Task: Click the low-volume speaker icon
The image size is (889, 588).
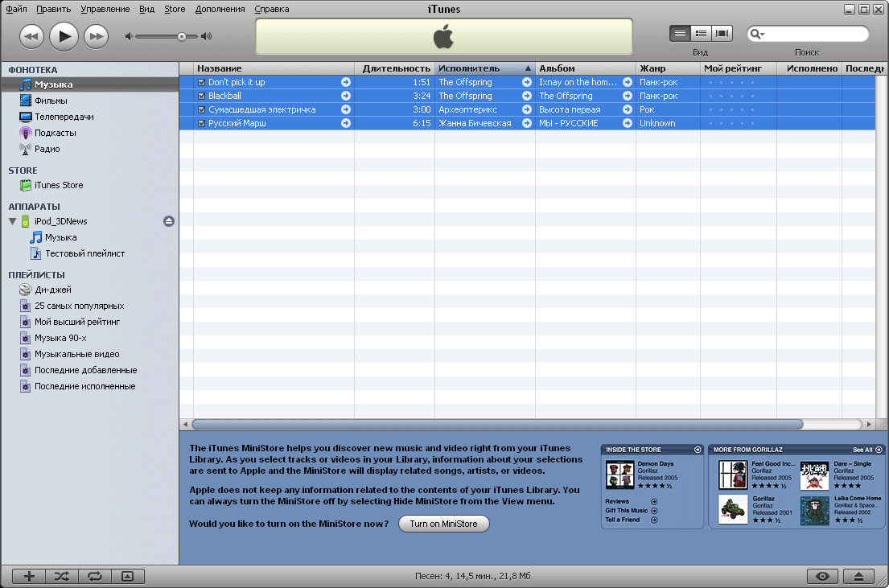Action: [x=129, y=36]
